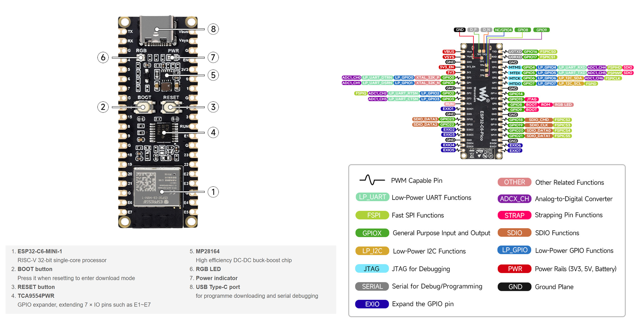The height and width of the screenshot is (324, 644).
Task: Click the LP_12C_SDA pin tag
Action: (x=571, y=78)
